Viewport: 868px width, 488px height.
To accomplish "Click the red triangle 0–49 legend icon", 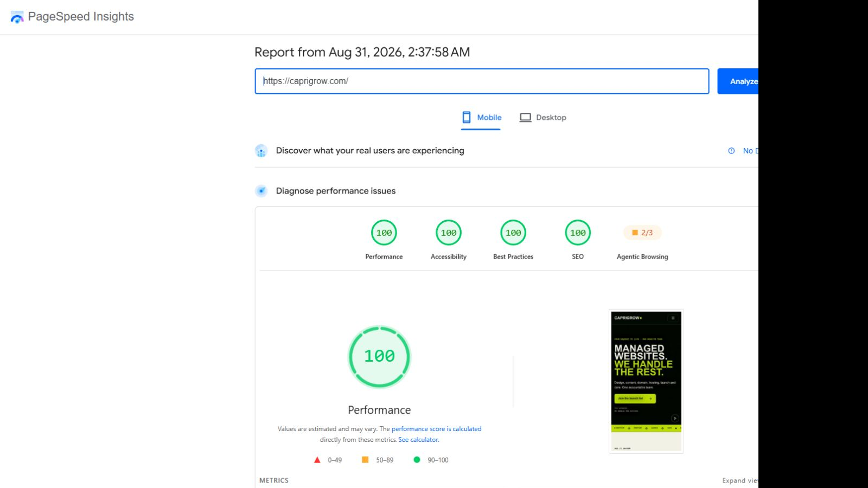I will (x=317, y=460).
